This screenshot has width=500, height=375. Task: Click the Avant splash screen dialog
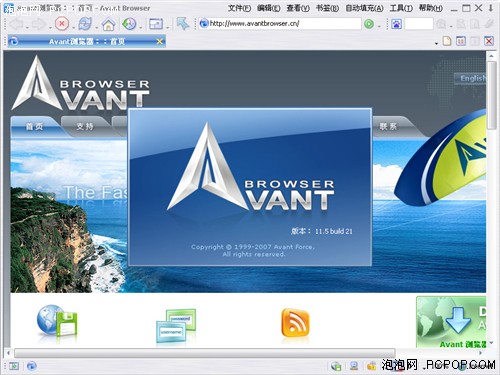pos(250,187)
